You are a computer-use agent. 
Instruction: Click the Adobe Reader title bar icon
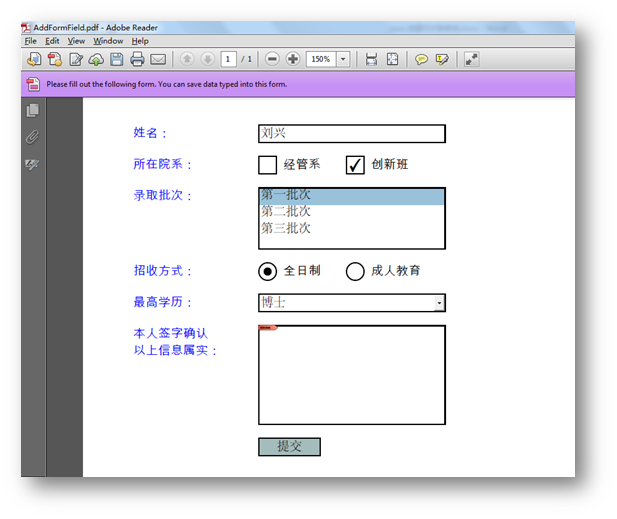point(26,28)
